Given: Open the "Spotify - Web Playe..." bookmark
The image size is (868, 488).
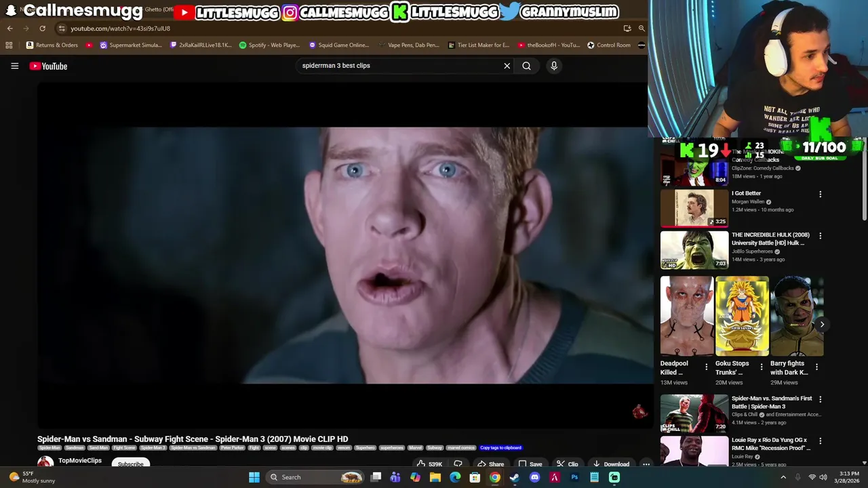Looking at the screenshot, I should point(269,45).
